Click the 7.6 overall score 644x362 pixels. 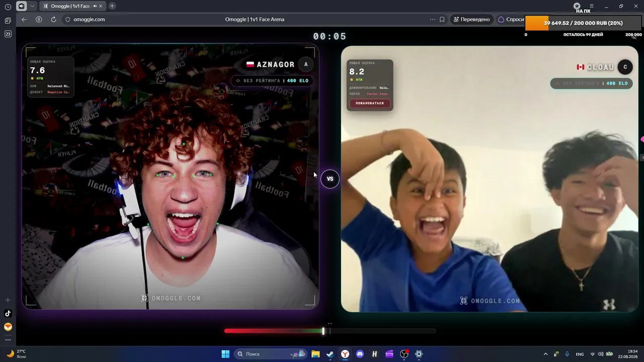[x=38, y=70]
